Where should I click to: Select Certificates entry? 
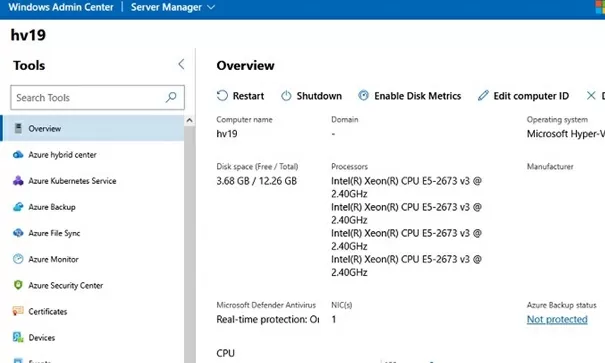[93, 311]
